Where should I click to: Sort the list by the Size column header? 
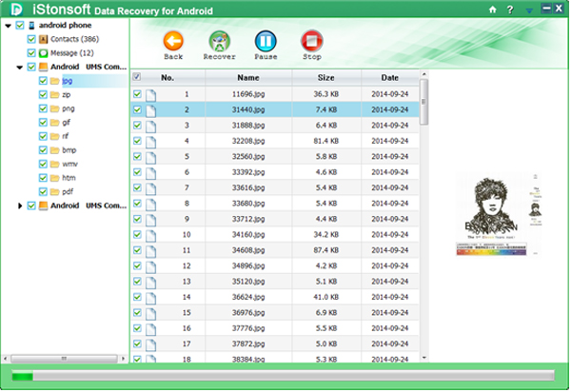point(325,77)
